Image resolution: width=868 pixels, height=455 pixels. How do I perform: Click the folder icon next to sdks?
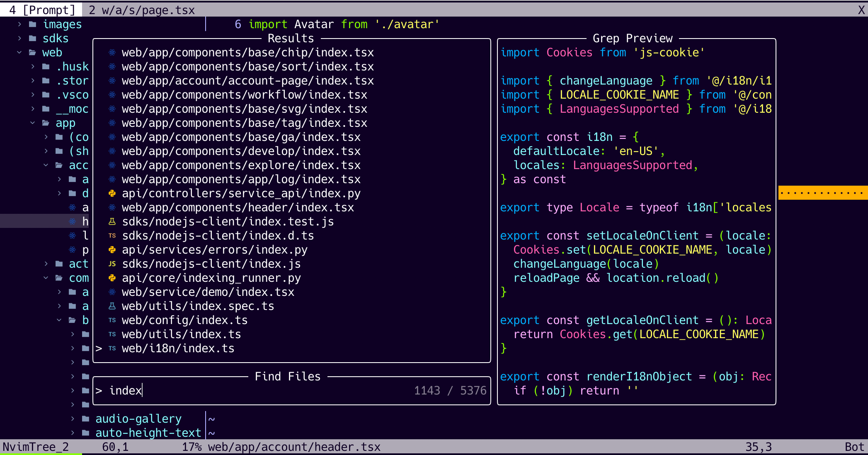pos(32,39)
